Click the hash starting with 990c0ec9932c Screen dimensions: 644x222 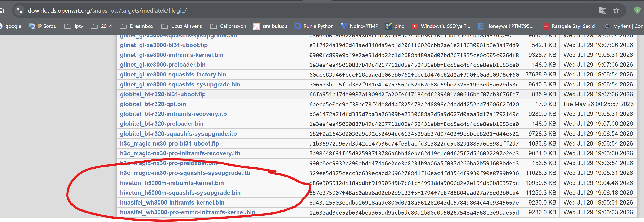pyautogui.click(x=414, y=163)
